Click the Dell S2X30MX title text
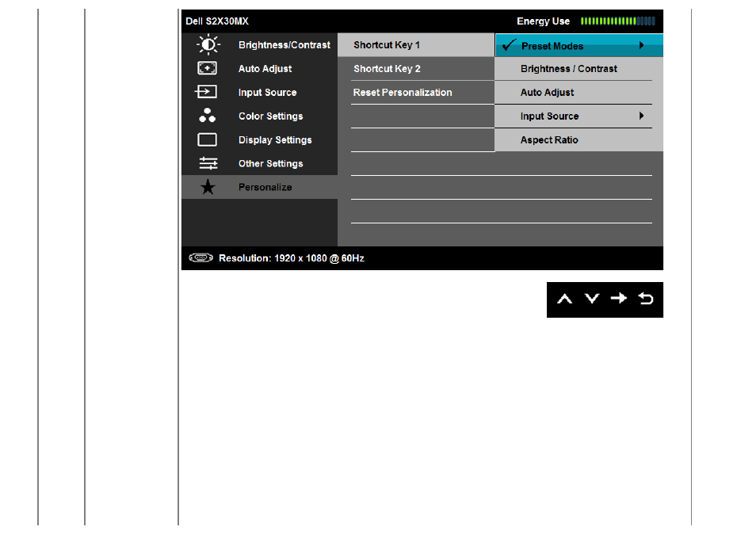Viewport: 756px width, 534px height. click(217, 21)
